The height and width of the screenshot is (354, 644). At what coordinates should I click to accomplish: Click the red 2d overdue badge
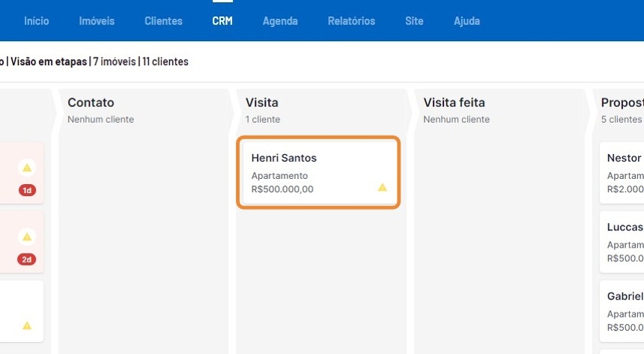click(x=27, y=260)
